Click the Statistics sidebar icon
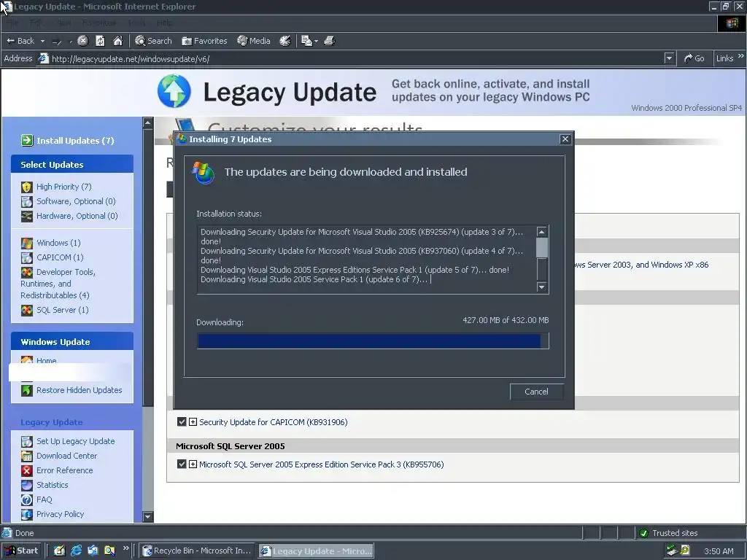Screen dimensions: 747x560 [x=27, y=485]
